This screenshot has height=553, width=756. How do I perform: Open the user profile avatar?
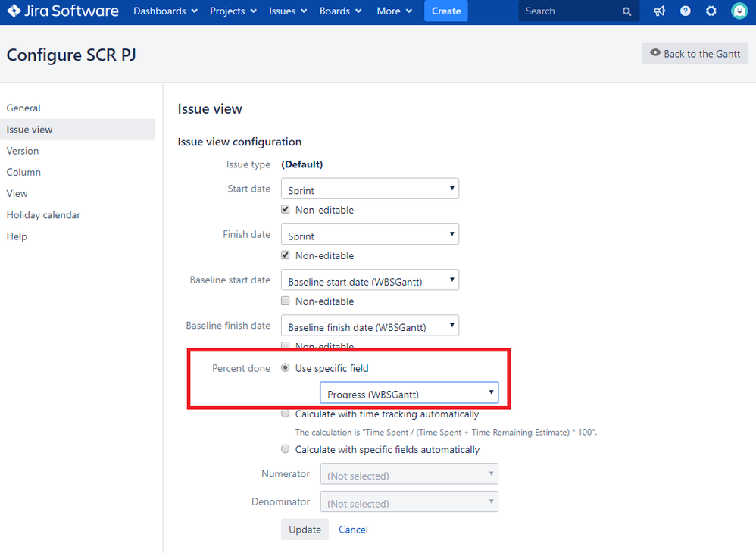(739, 11)
